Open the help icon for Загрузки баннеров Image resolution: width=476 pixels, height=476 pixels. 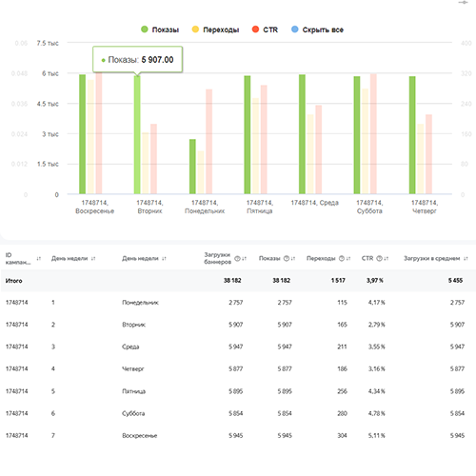(237, 259)
